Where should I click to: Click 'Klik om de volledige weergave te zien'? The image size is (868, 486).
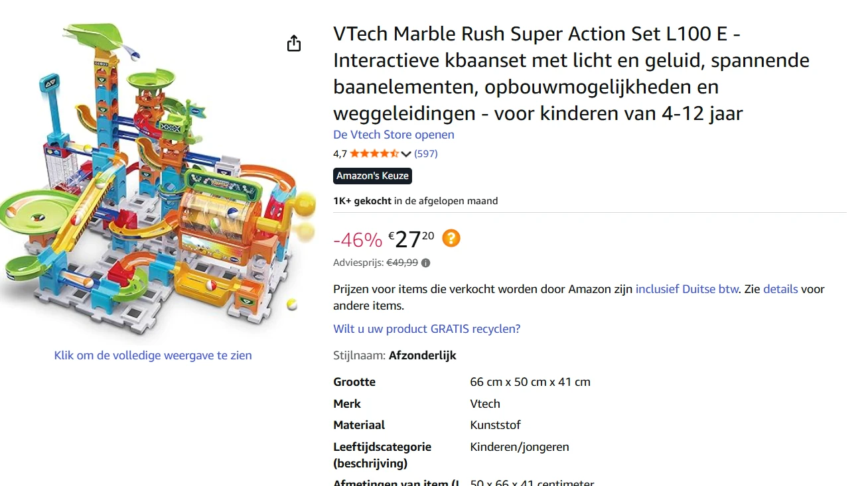153,355
